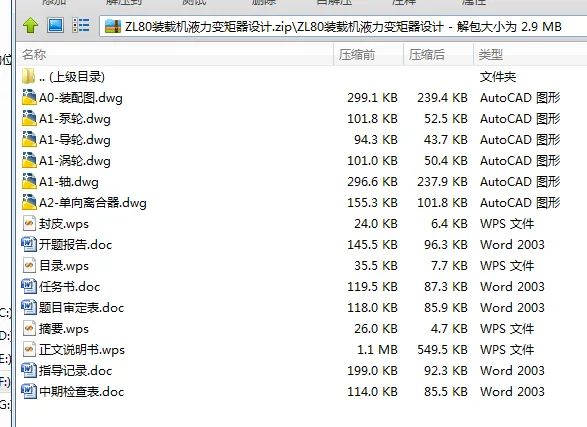Click the blue large-icon view button

55,25
